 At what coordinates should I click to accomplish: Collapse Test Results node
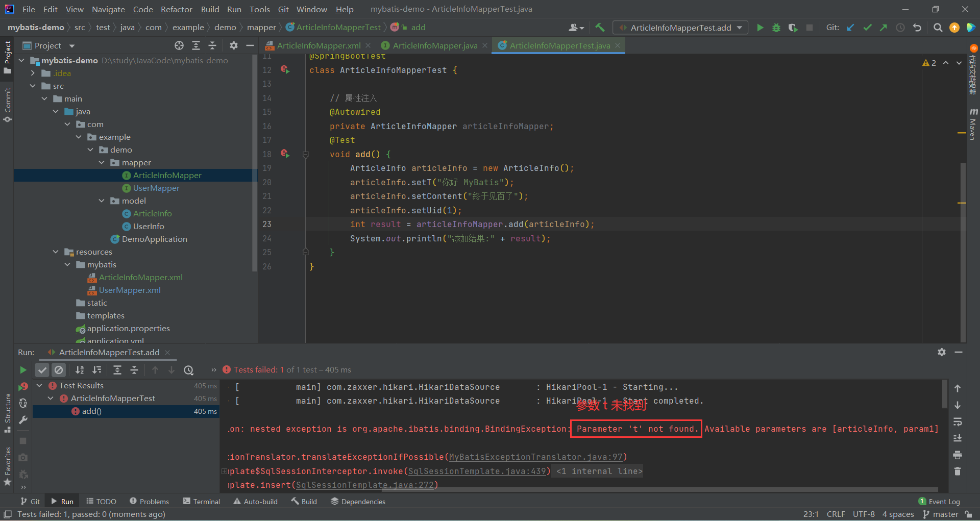pyautogui.click(x=39, y=385)
